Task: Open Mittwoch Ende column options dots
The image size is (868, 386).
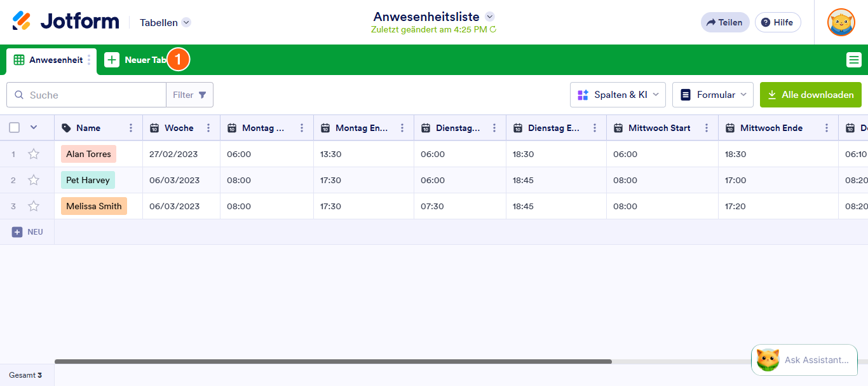Action: pyautogui.click(x=826, y=128)
